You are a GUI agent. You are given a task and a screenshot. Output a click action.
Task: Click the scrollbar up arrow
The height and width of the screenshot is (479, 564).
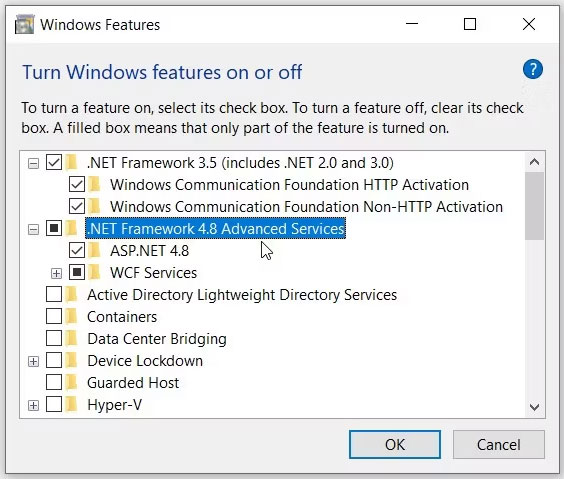click(534, 162)
